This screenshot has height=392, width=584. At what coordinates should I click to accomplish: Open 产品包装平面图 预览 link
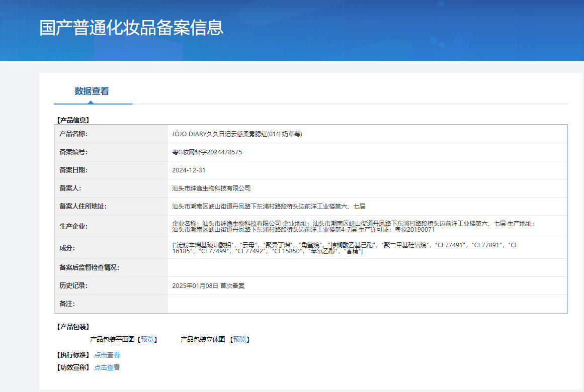pos(147,340)
